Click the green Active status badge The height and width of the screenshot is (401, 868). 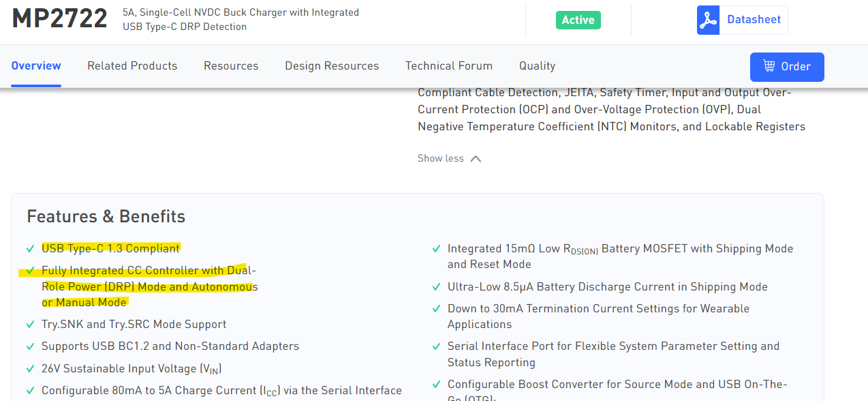coord(578,20)
